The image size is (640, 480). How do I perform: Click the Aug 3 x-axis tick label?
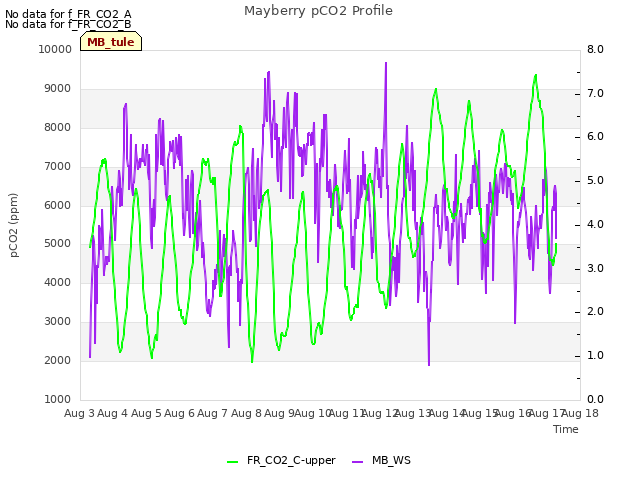click(79, 413)
